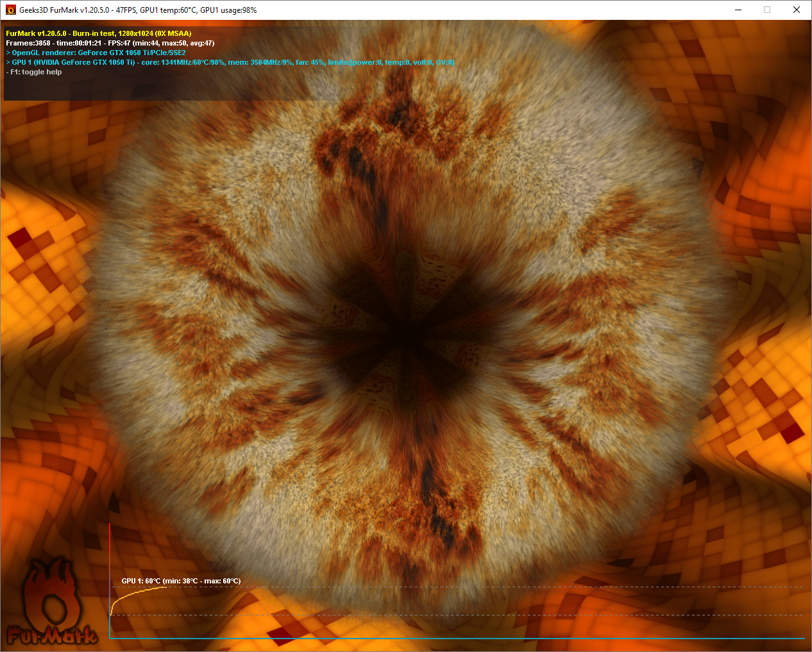Maximize the FurMark window
The height and width of the screenshot is (652, 812).
(767, 10)
